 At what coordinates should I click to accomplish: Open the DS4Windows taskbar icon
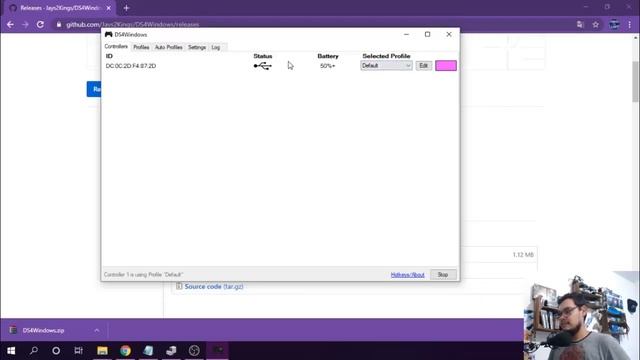pos(218,350)
